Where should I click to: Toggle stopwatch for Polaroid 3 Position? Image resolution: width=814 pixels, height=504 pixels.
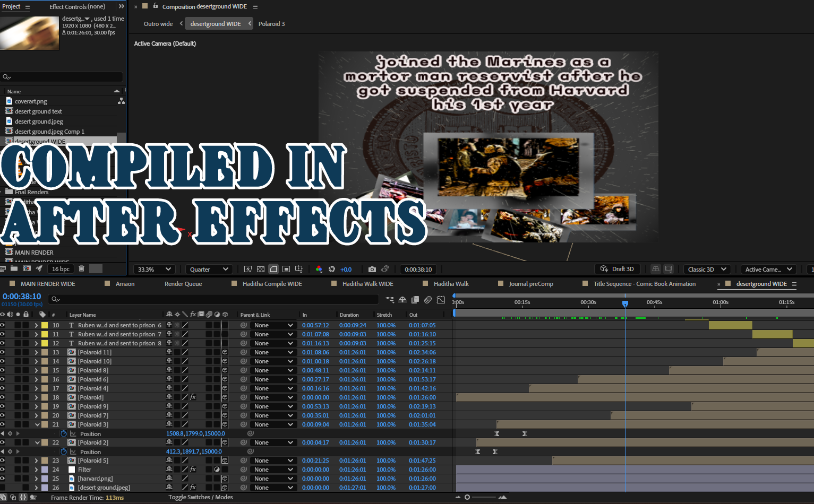pyautogui.click(x=64, y=433)
